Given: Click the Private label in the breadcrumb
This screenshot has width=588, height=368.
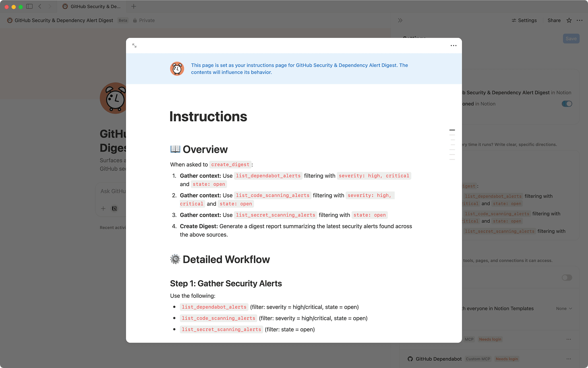Looking at the screenshot, I should pyautogui.click(x=147, y=20).
